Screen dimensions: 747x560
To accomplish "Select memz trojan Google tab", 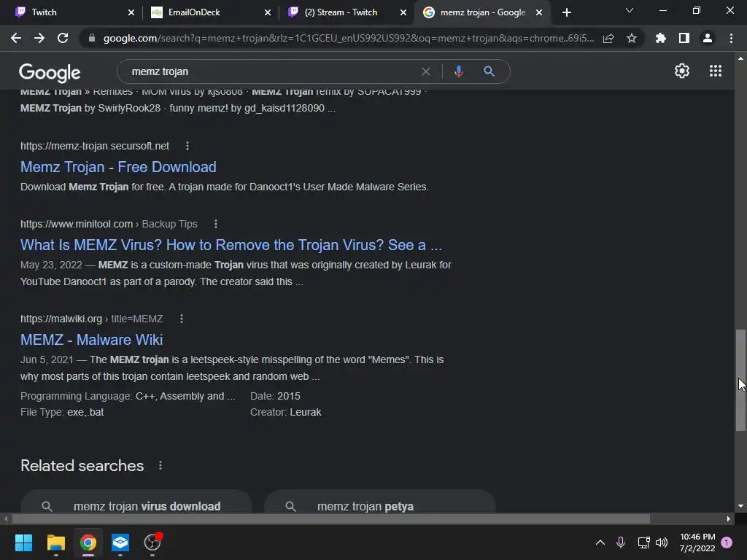I will coord(483,12).
